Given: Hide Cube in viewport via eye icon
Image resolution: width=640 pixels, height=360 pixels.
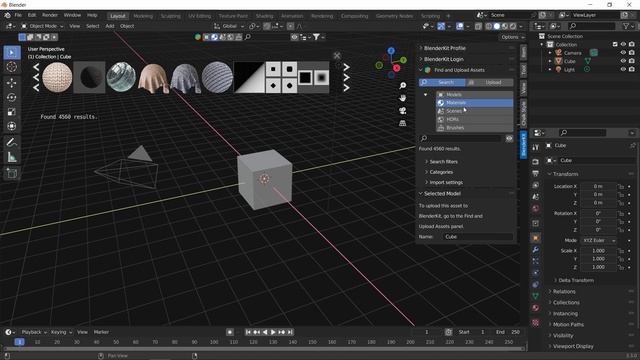Looking at the screenshot, I should (x=623, y=61).
